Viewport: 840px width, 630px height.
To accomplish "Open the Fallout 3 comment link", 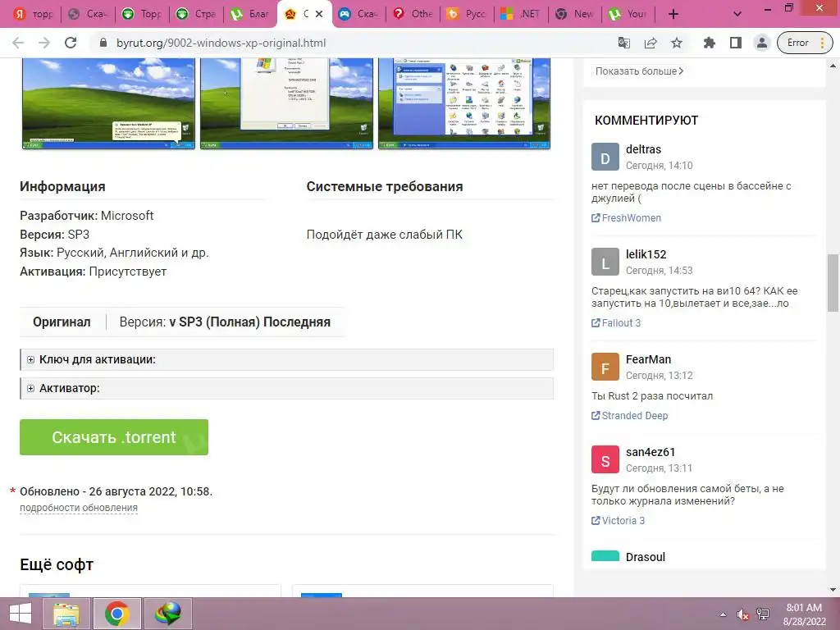I will (616, 323).
